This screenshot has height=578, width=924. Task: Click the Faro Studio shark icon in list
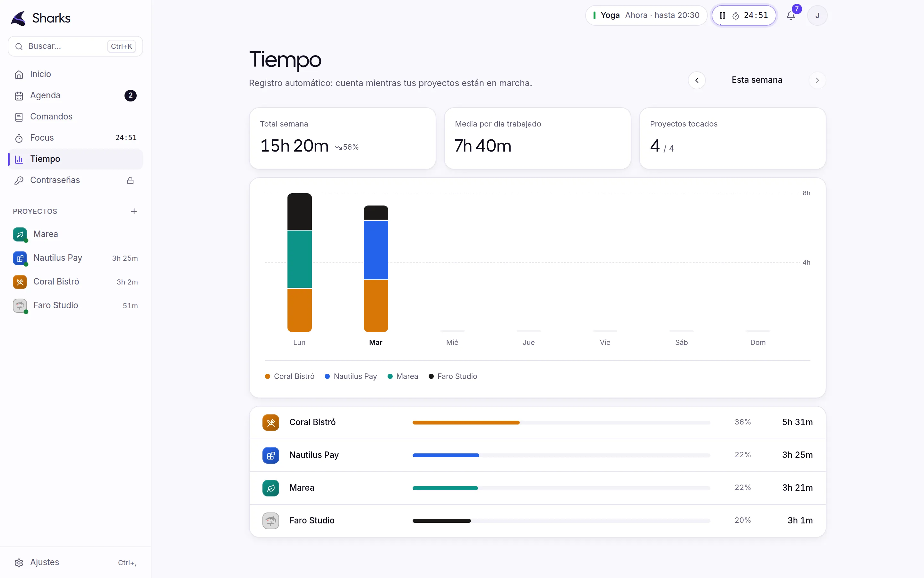[271, 521]
